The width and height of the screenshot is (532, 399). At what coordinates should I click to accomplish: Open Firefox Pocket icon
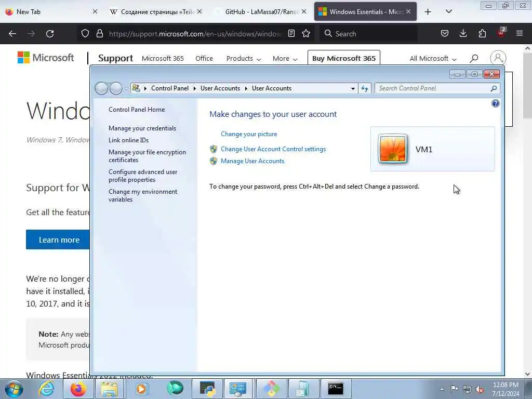[445, 33]
